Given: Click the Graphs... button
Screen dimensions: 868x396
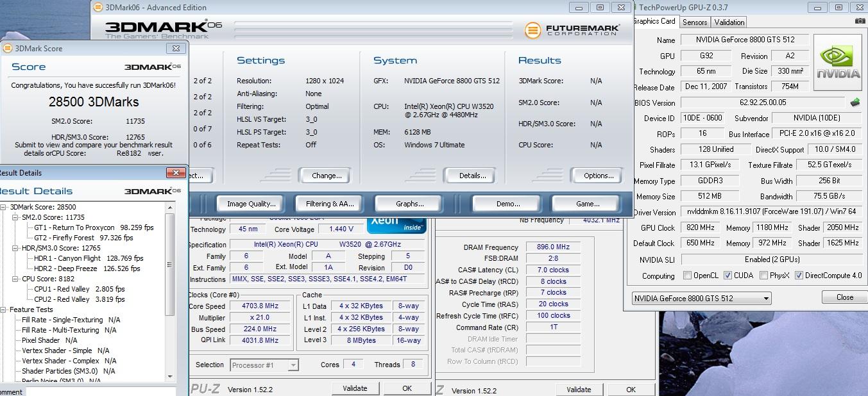Looking at the screenshot, I should (410, 204).
